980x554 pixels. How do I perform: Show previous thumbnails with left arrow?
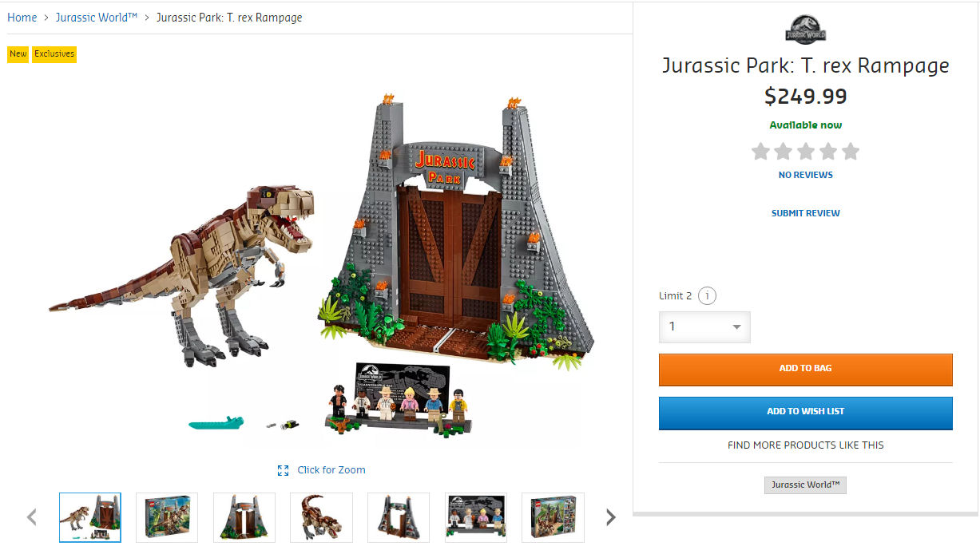32,517
